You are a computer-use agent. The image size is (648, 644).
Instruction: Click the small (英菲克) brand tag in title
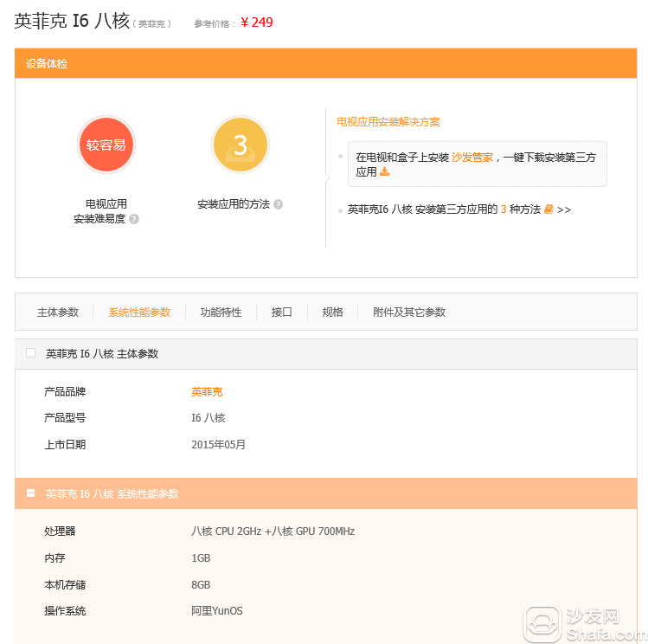(x=151, y=24)
